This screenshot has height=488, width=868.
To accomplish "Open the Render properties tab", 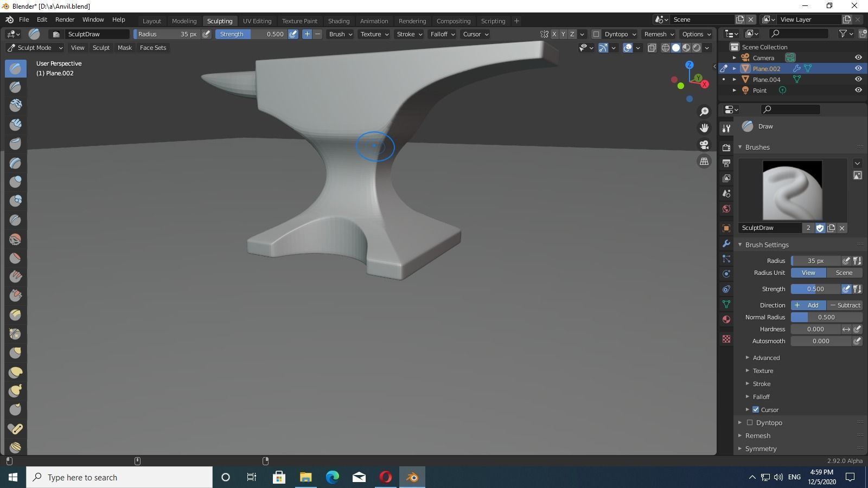I will point(726,148).
